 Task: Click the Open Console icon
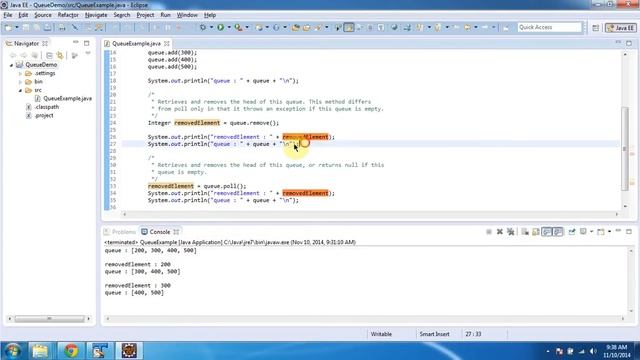601,232
